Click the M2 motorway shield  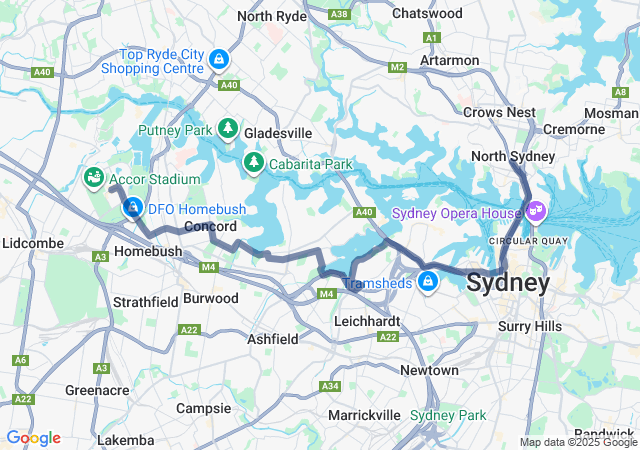397,67
